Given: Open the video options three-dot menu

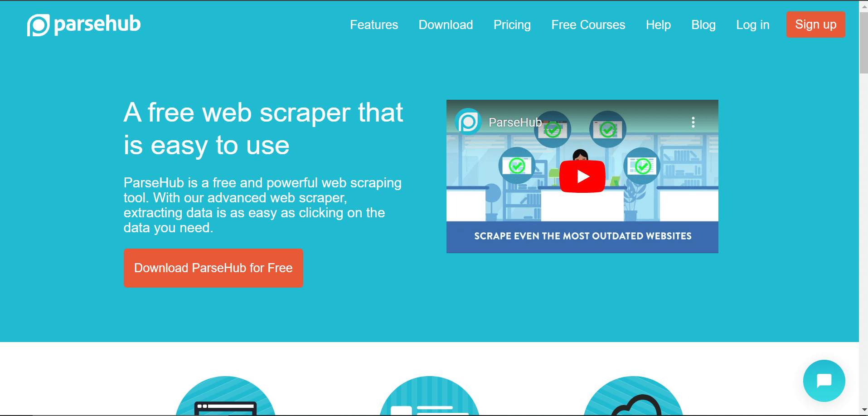Looking at the screenshot, I should coord(693,122).
